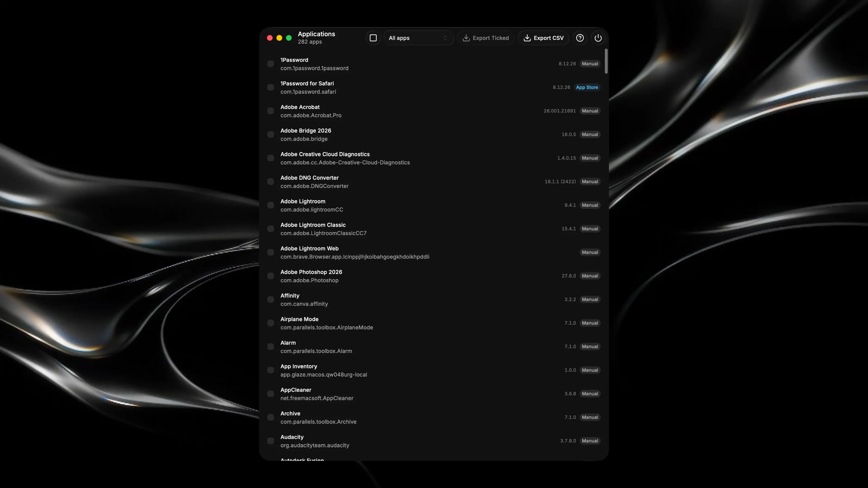Click version 3.6.8 on AppCleaner row

tap(570, 394)
